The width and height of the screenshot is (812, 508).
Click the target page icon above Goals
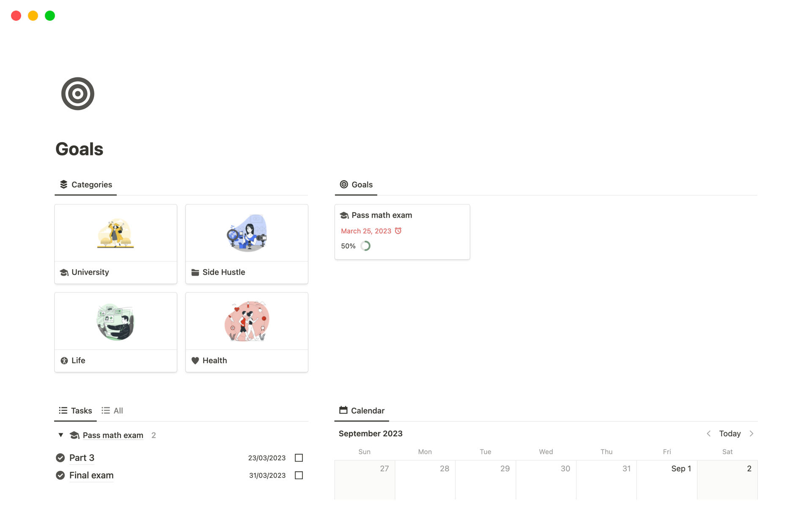77,94
